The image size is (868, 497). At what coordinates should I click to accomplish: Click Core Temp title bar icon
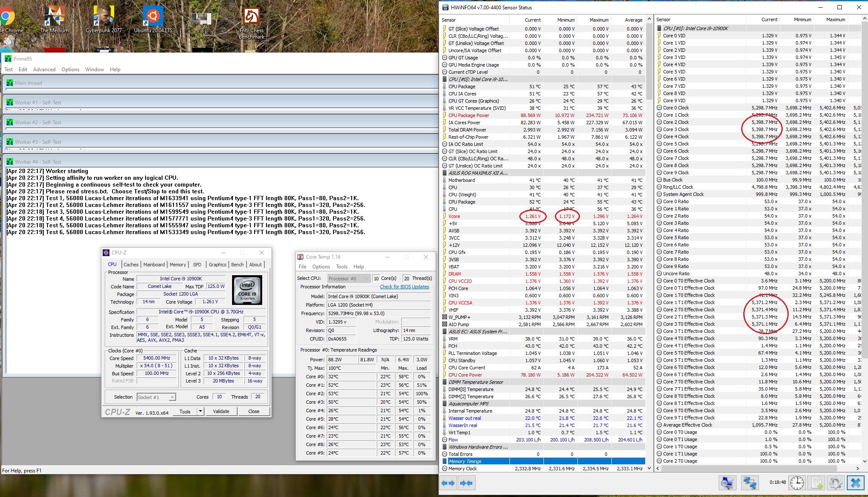pyautogui.click(x=300, y=257)
